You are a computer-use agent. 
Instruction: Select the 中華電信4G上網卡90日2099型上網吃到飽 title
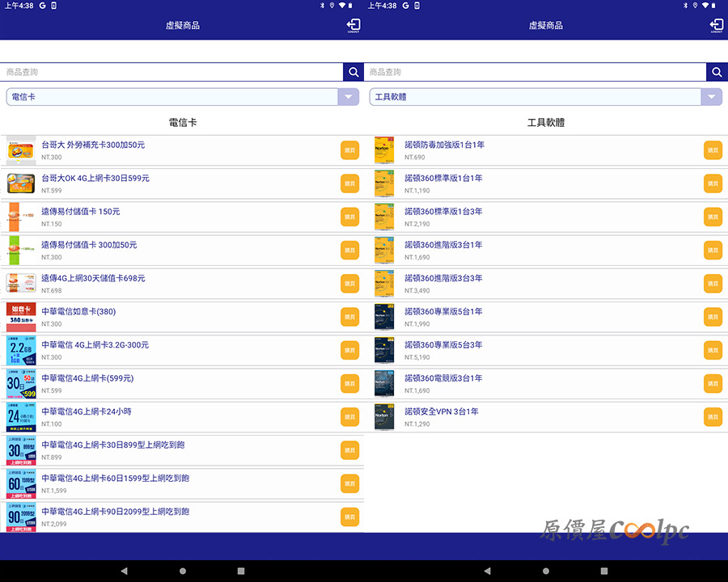(x=115, y=512)
